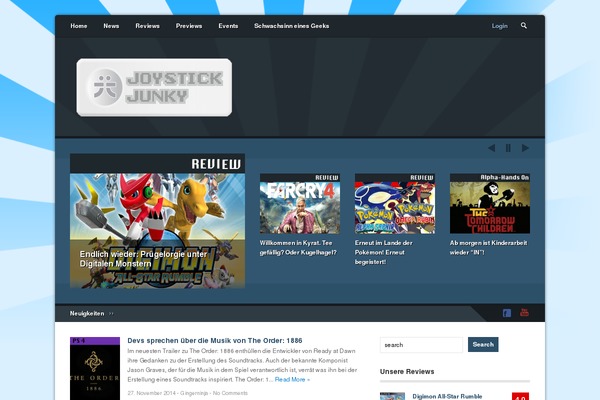Go to previous slide with left arrow

tap(492, 148)
